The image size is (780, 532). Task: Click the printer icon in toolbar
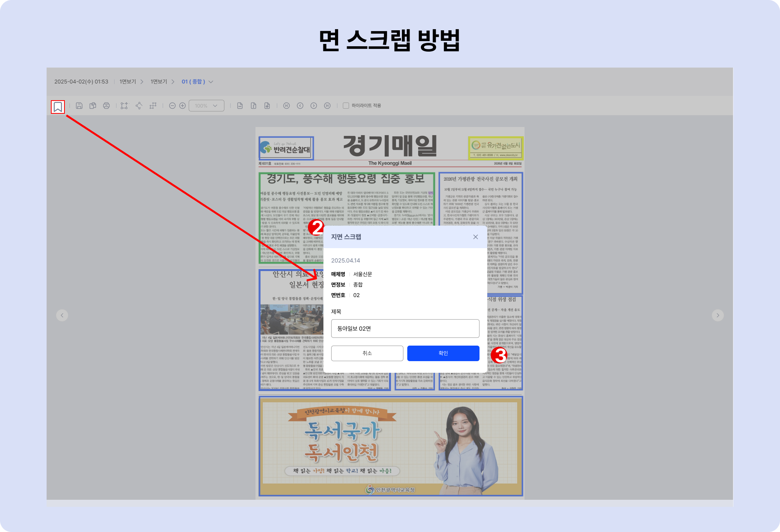click(x=106, y=106)
